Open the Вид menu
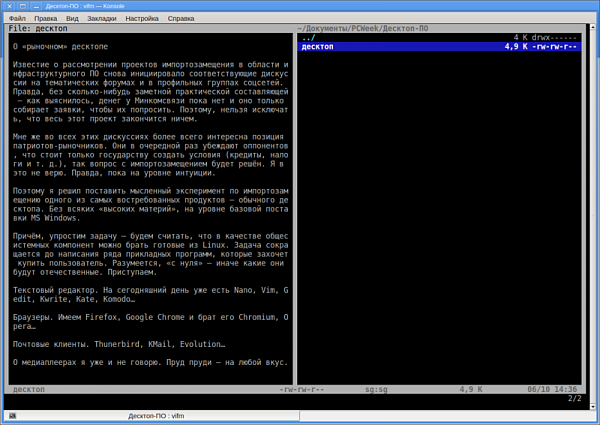 tap(72, 18)
